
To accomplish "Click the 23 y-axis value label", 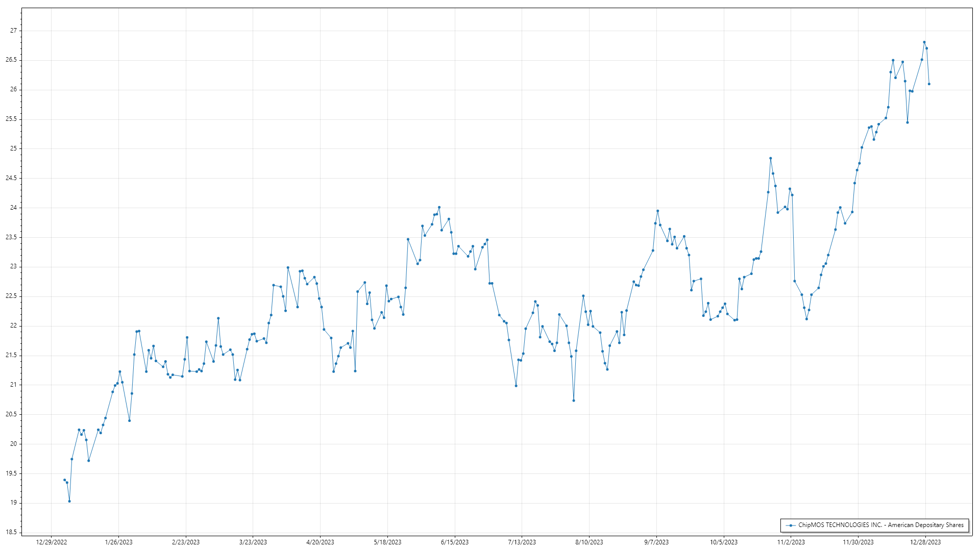I will click(13, 267).
